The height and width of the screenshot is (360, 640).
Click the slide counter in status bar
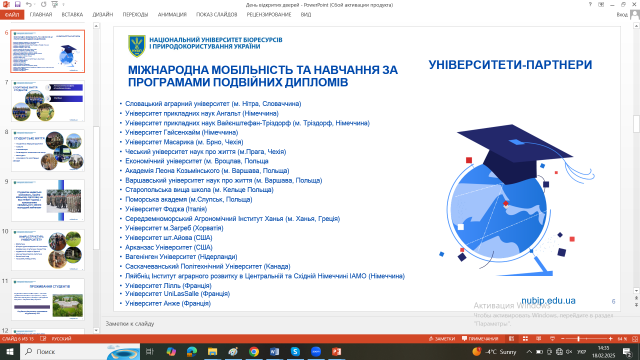click(x=19, y=339)
